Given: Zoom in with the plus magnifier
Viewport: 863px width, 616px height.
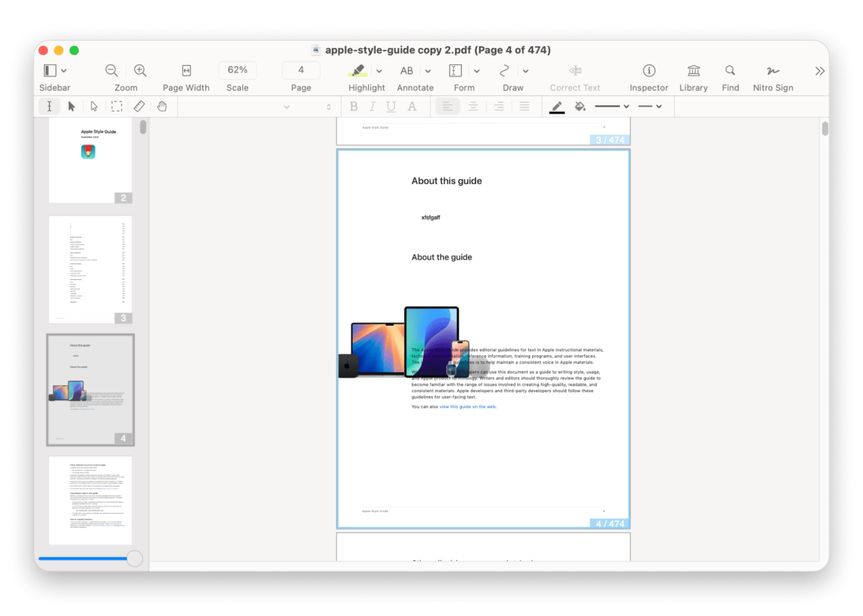Looking at the screenshot, I should coord(141,70).
